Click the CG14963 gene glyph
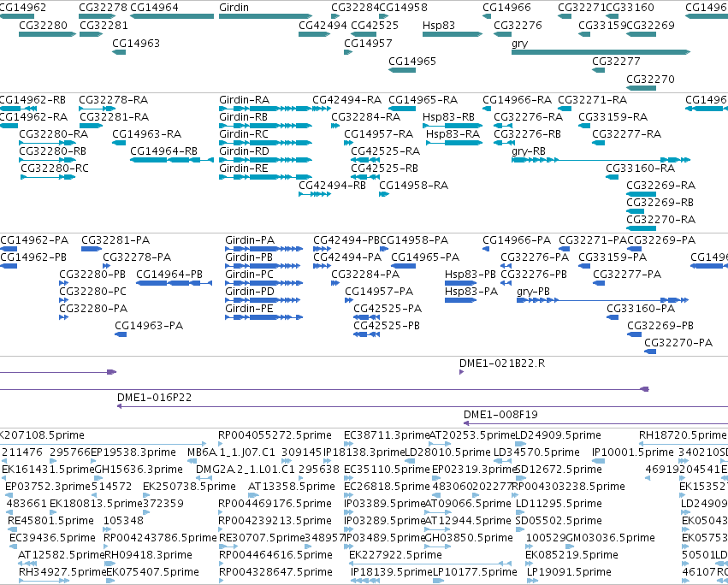The width and height of the screenshot is (728, 585). point(119,52)
